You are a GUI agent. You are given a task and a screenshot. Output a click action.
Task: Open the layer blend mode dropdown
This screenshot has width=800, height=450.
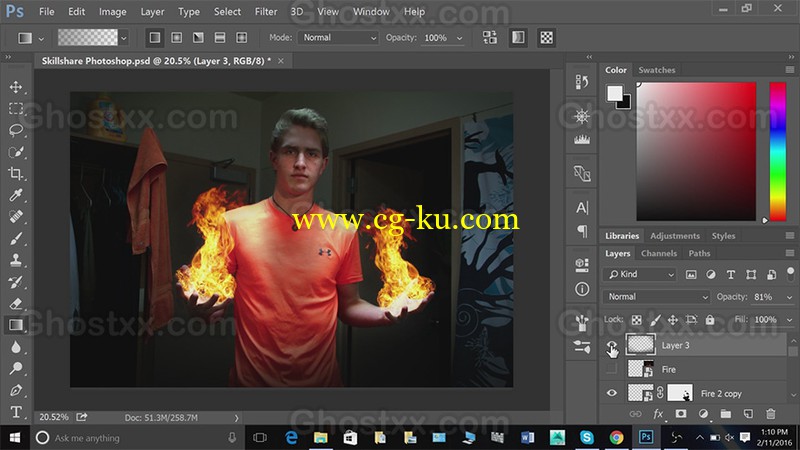pyautogui.click(x=657, y=296)
